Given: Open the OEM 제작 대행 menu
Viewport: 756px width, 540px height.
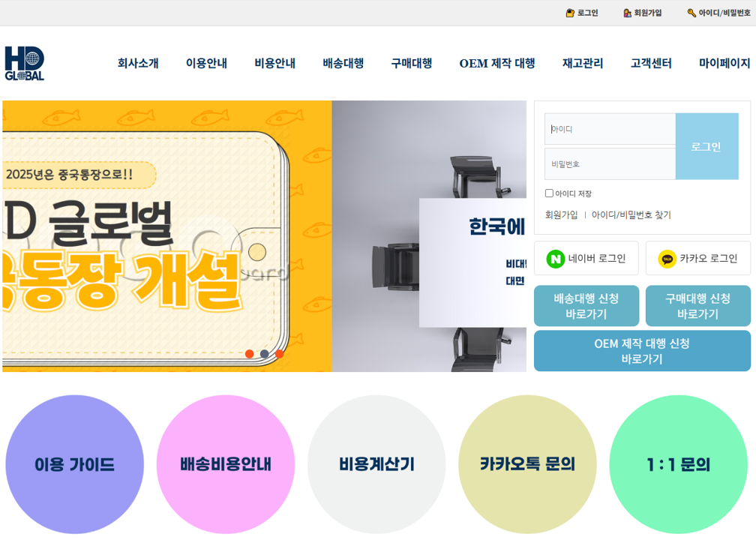Looking at the screenshot, I should point(497,63).
